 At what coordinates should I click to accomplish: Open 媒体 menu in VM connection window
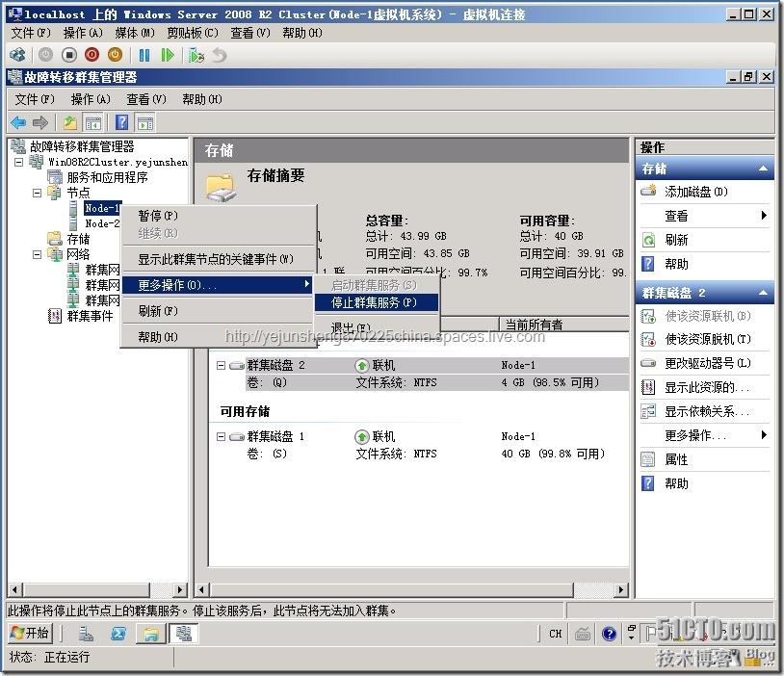click(x=135, y=33)
